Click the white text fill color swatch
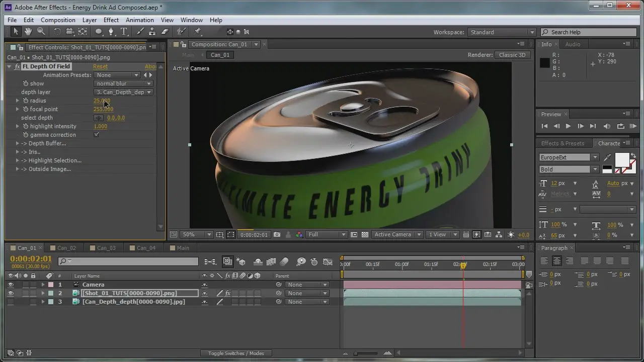Screen dimensions: 644x362 pyautogui.click(x=622, y=160)
